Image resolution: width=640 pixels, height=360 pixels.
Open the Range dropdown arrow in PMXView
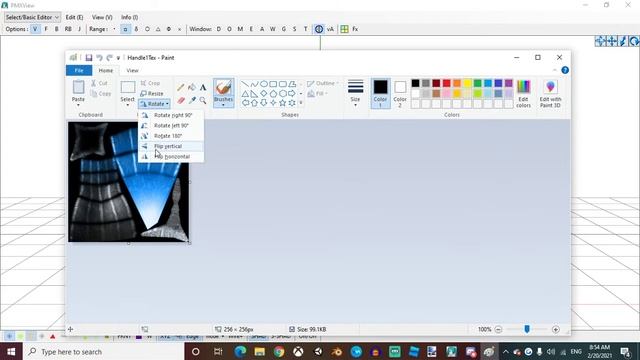pyautogui.click(x=114, y=29)
